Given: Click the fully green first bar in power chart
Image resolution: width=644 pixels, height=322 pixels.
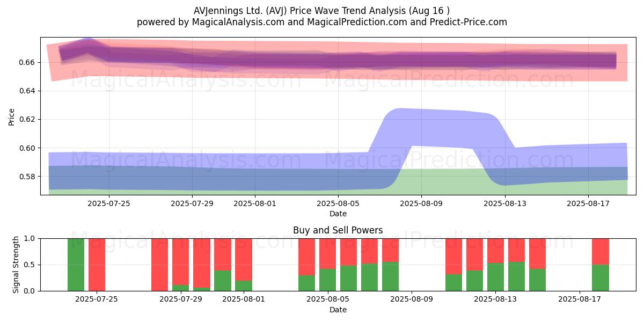Looking at the screenshot, I should coord(76,265).
